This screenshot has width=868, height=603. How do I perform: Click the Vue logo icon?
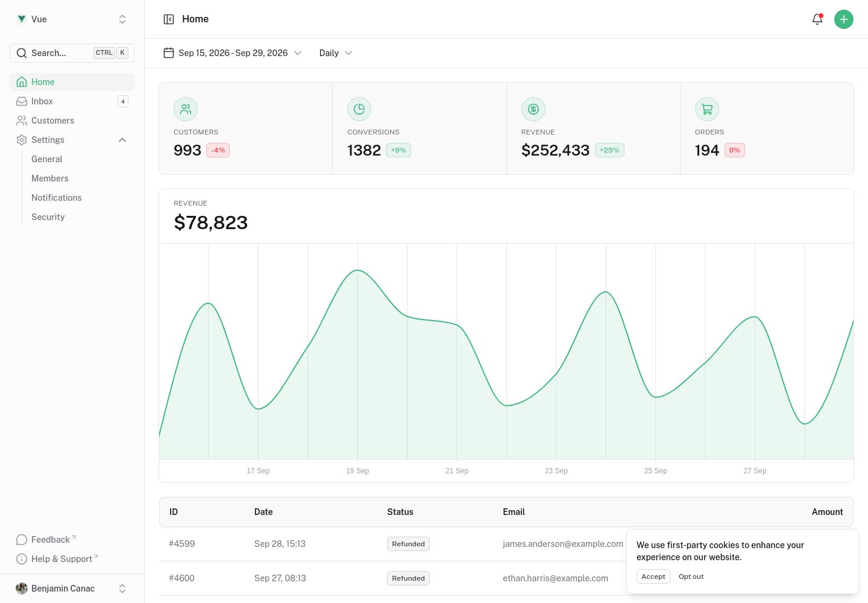pos(22,19)
